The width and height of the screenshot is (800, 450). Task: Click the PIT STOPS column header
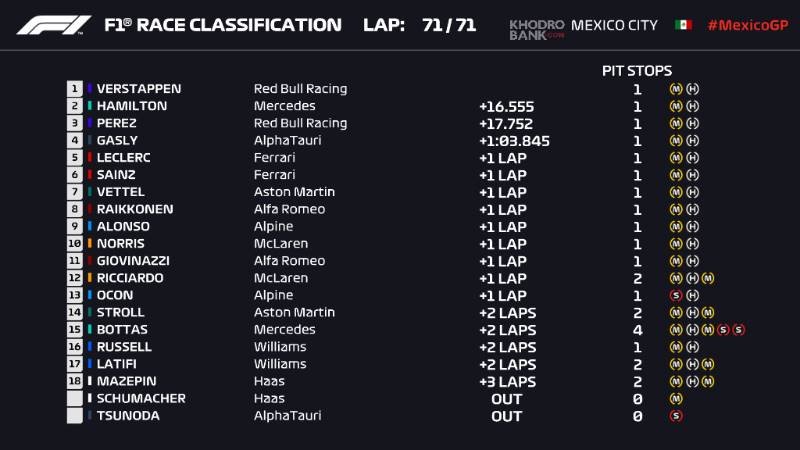point(637,70)
